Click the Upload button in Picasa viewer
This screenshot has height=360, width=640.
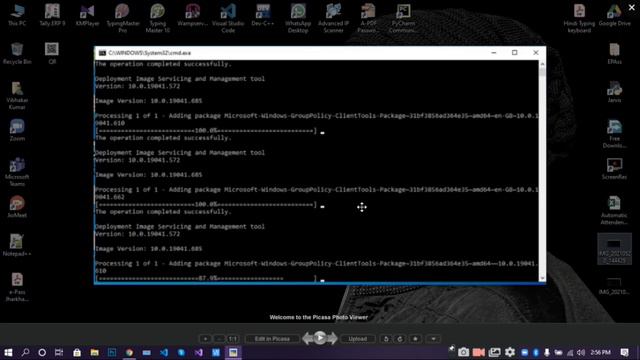coord(358,339)
